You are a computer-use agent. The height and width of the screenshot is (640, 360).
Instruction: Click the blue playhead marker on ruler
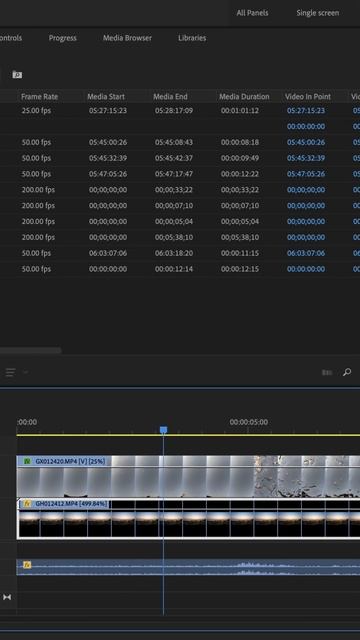coord(163,430)
